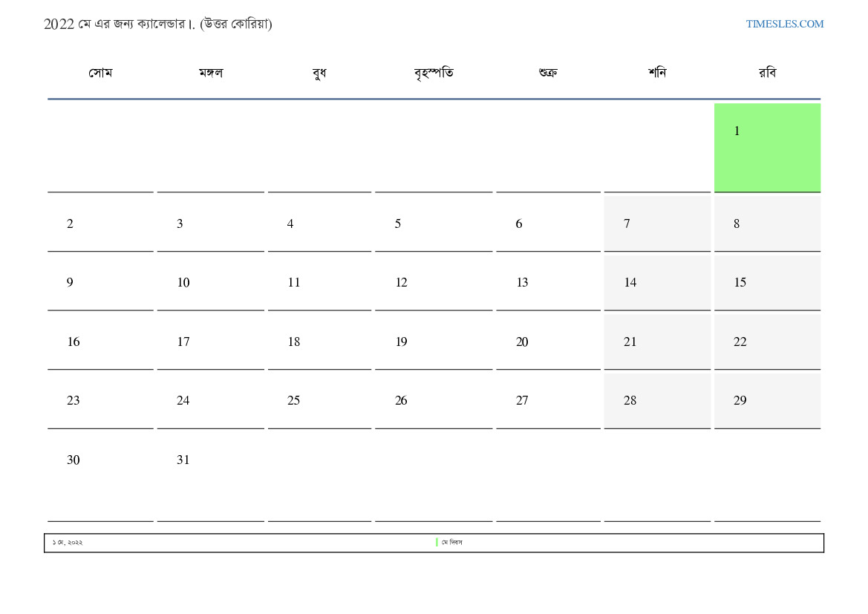Select Saturday date 14
This screenshot has height=614, width=868.
[657, 282]
